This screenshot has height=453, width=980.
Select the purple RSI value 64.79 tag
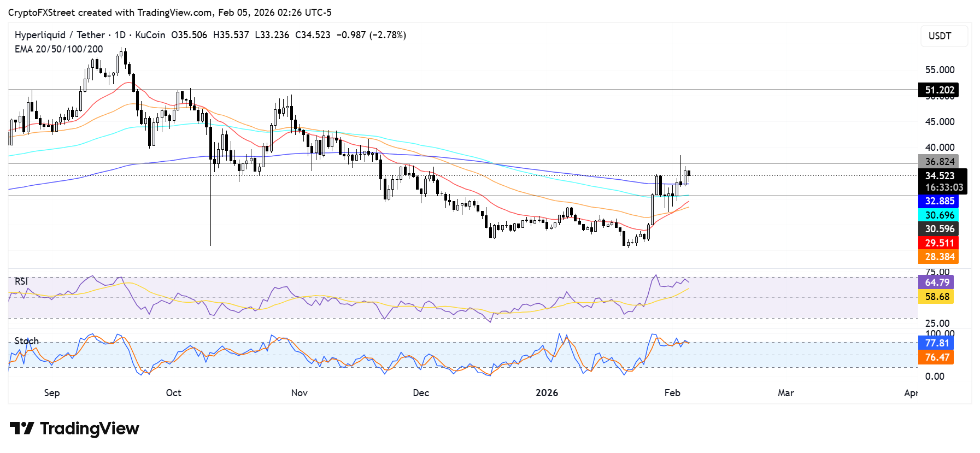point(936,283)
